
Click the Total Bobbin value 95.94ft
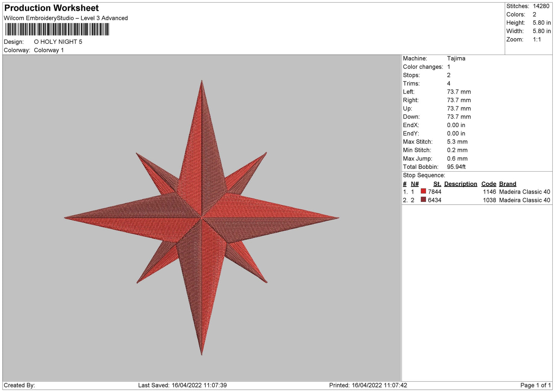tap(456, 167)
